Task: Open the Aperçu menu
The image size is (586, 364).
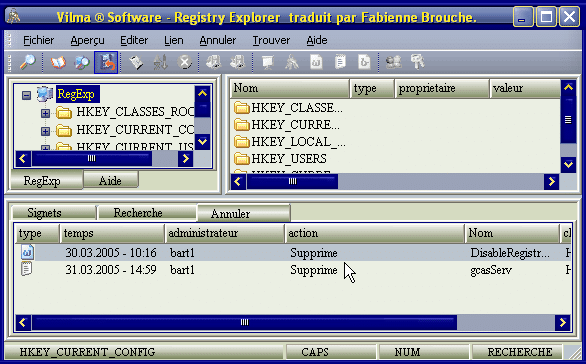Action: point(87,40)
